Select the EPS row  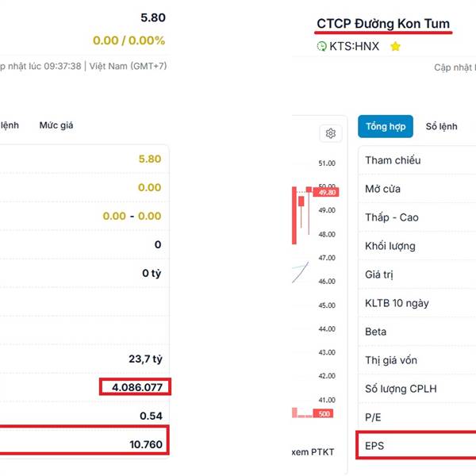point(416,445)
